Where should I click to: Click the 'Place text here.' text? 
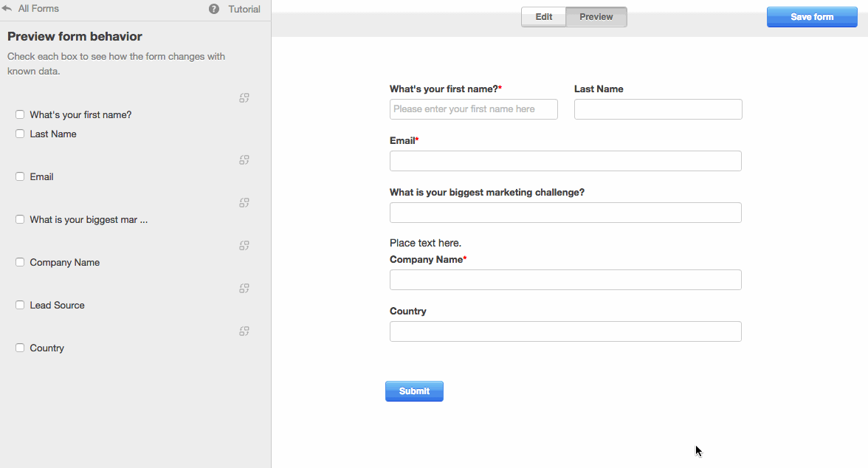click(x=425, y=243)
